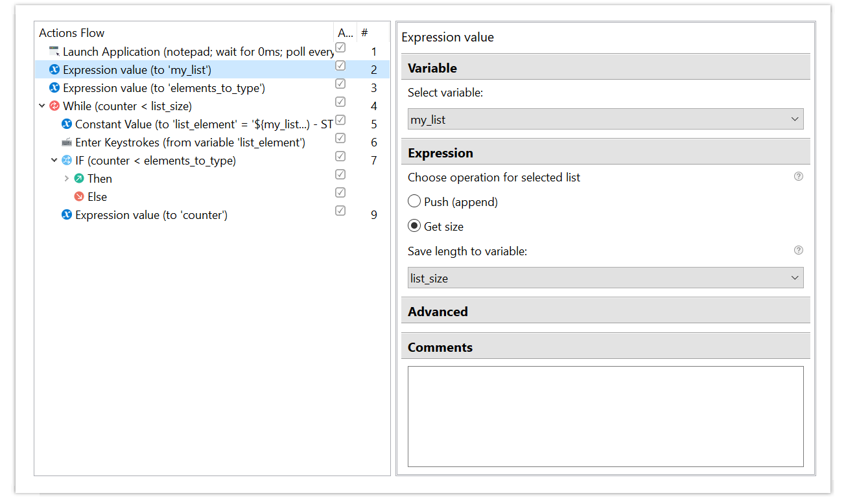The width and height of the screenshot is (846, 504).
Task: Toggle active checkbox for 'elements_to_type' row
Action: [x=340, y=84]
